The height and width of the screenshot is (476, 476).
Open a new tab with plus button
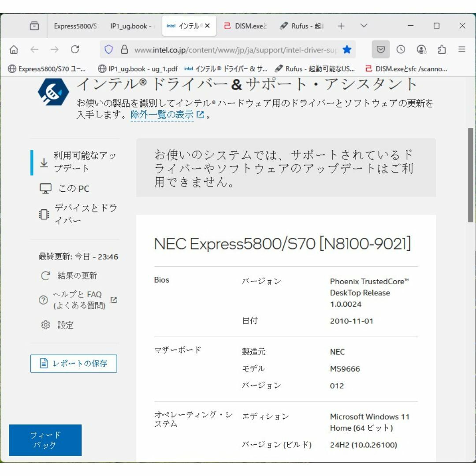[341, 26]
